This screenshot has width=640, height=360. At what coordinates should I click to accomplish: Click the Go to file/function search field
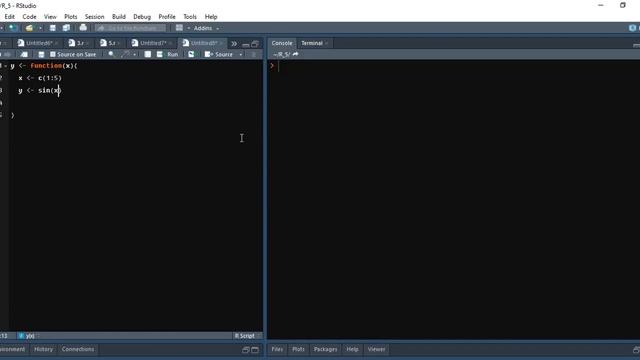pos(131,28)
